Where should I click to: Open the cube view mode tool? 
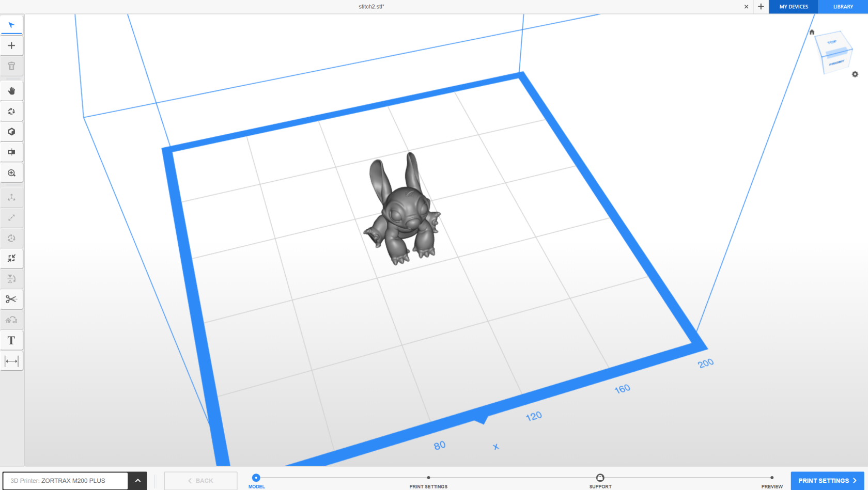[x=11, y=132]
